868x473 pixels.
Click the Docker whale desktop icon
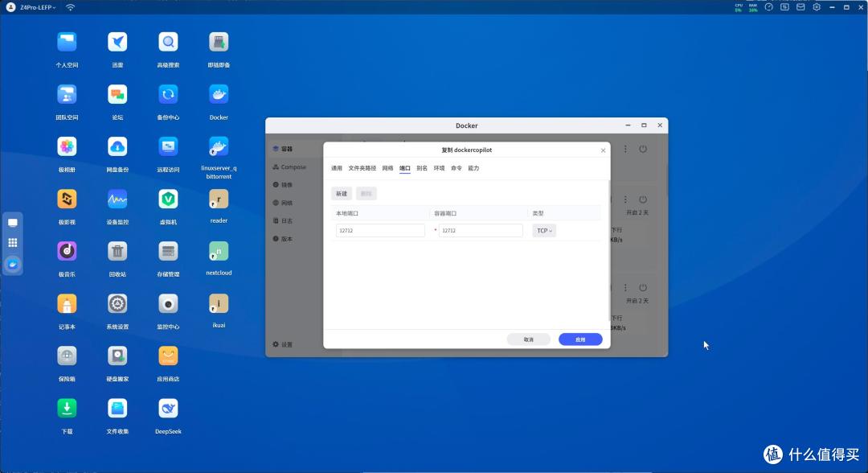(219, 94)
